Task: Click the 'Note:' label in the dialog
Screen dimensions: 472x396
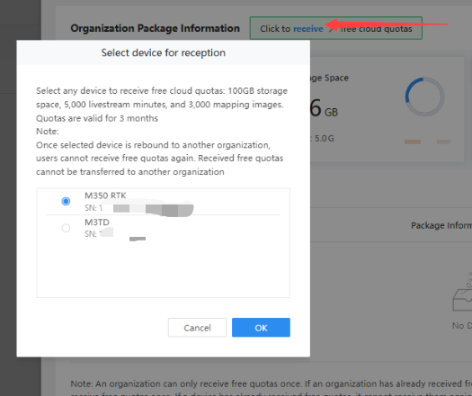Action: pyautogui.click(x=47, y=131)
